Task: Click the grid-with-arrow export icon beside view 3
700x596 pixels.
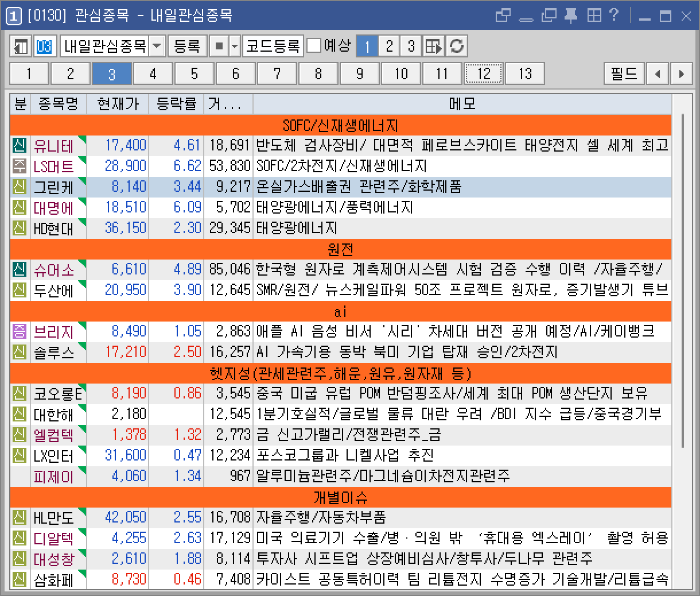Action: 434,46
